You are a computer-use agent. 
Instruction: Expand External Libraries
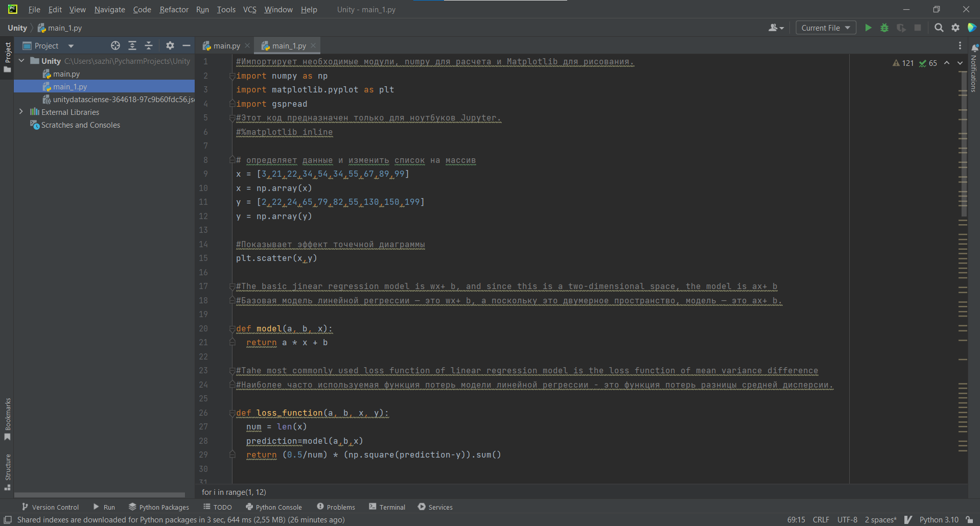coord(21,112)
